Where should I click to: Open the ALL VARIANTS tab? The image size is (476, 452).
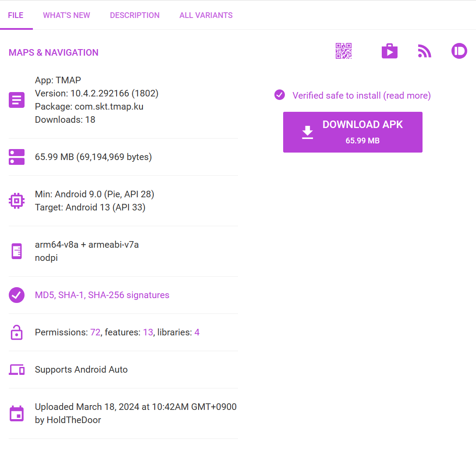pyautogui.click(x=206, y=15)
